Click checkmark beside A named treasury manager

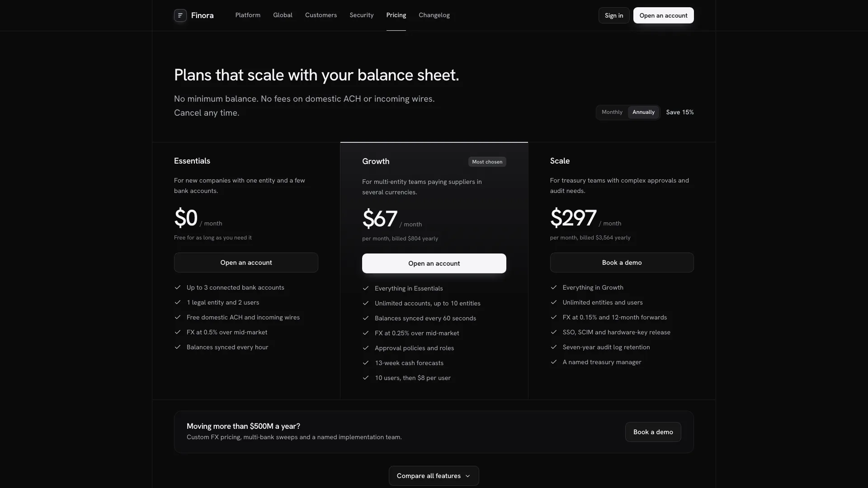coord(554,362)
